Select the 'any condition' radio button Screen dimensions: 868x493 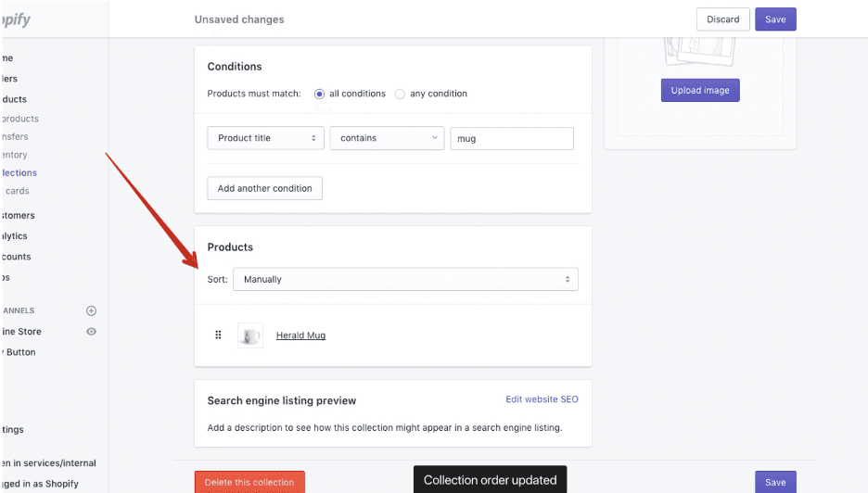pos(400,94)
